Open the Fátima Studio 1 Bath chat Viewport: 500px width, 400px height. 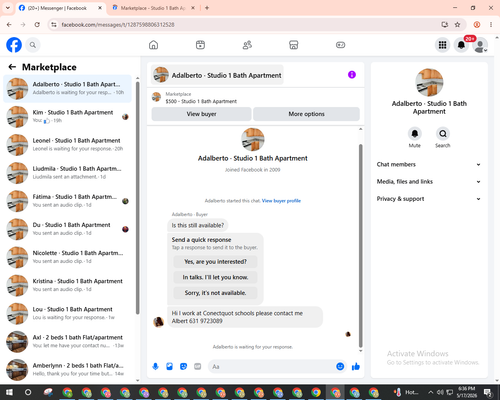[67, 201]
